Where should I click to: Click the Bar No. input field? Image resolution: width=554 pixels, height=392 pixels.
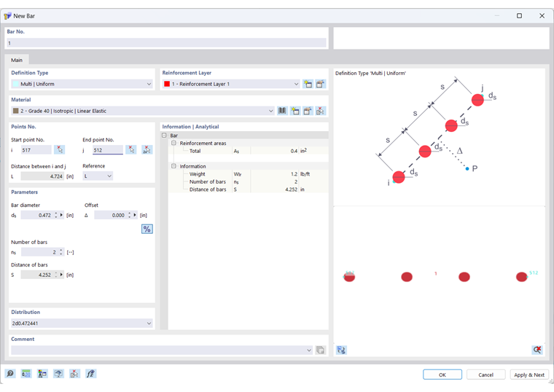tap(166, 43)
